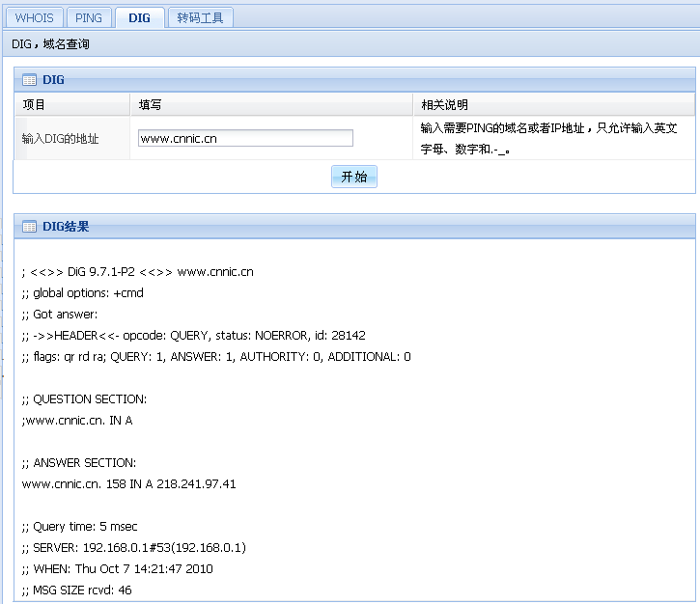Click the 填写 column header

[x=150, y=104]
